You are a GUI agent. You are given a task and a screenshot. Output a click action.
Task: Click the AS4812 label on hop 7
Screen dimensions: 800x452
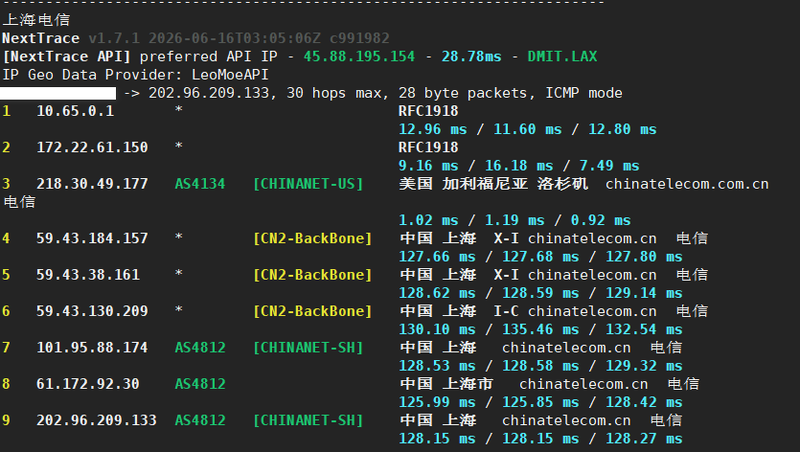click(x=200, y=347)
